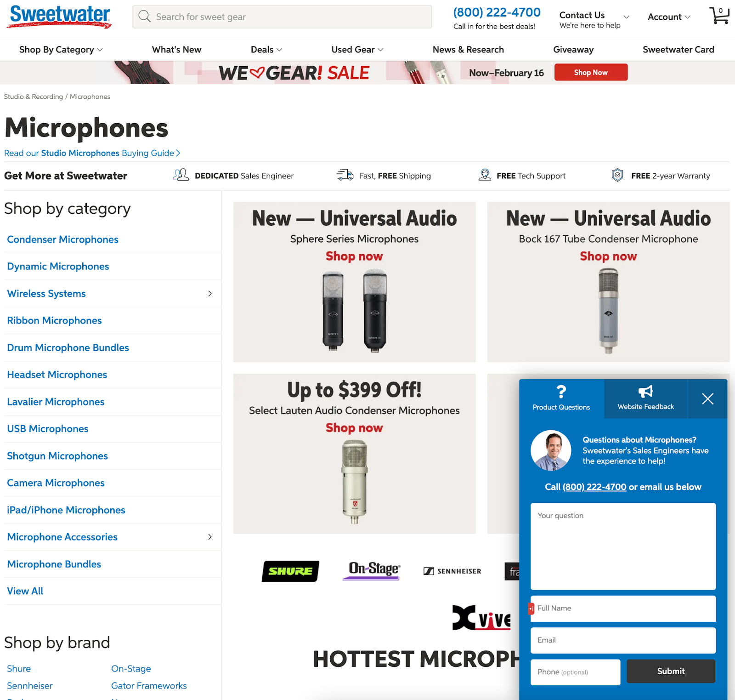Close the blue help panel
Image resolution: width=735 pixels, height=700 pixels.
707,399
